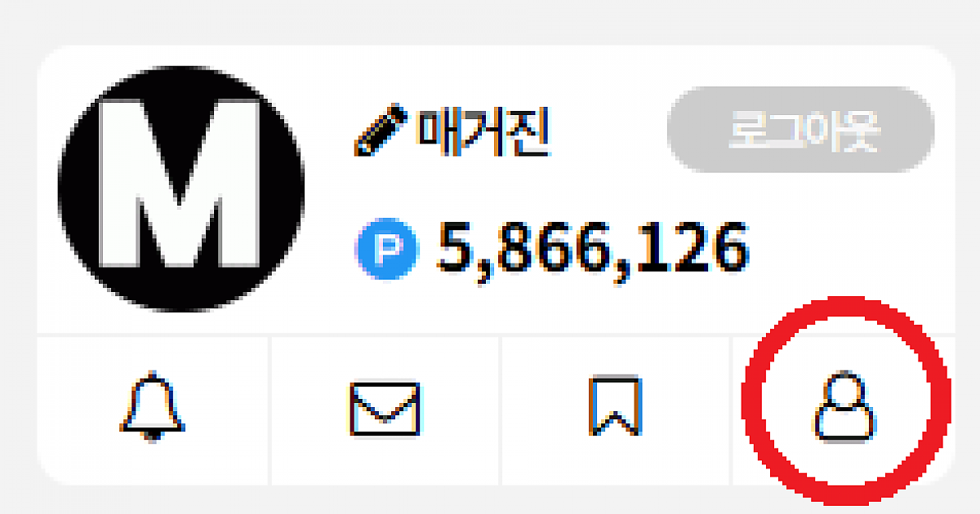The height and width of the screenshot is (514, 980).
Task: Open notifications via the bell icon
Action: point(153,407)
